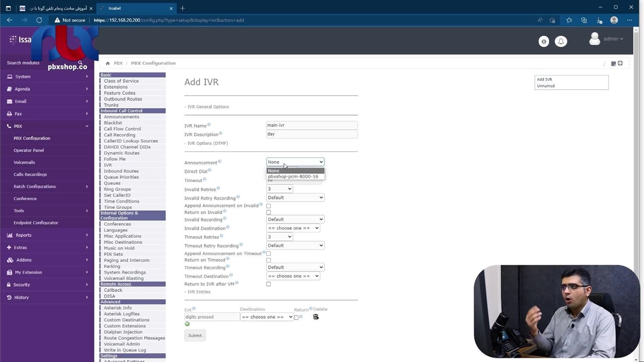Delete the IVR entry with trash icon
Image resolution: width=644 pixels, height=362 pixels.
[x=316, y=317]
